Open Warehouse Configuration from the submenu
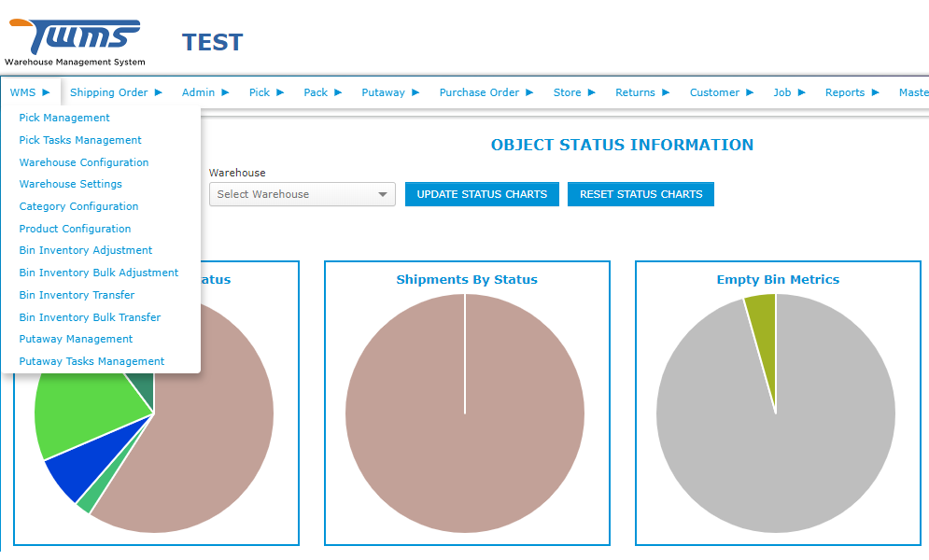929x560 pixels. pyautogui.click(x=84, y=161)
